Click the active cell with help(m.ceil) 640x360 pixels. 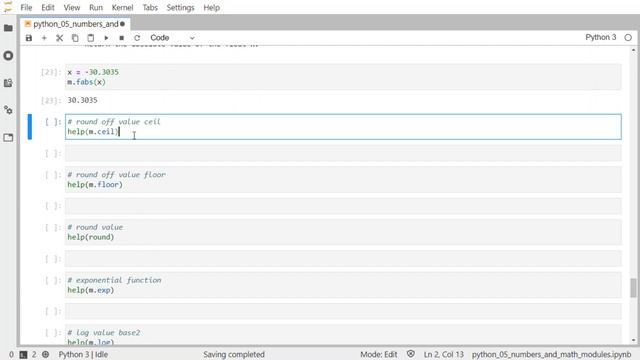point(343,127)
